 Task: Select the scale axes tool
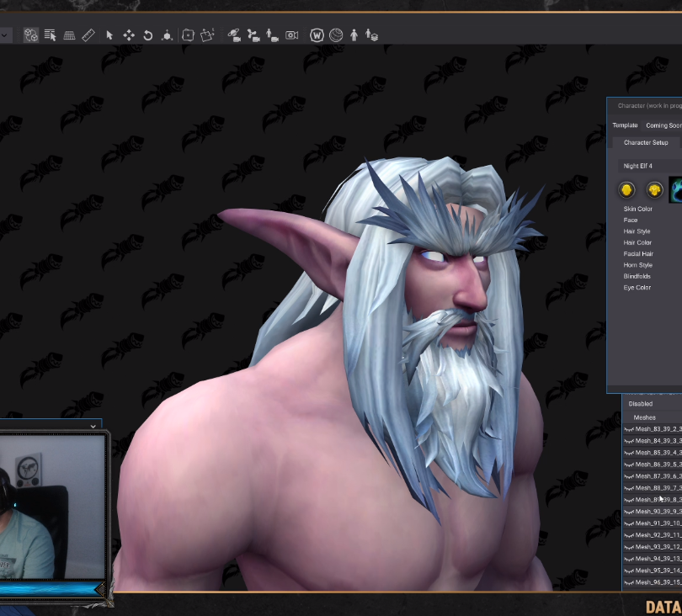pyautogui.click(x=167, y=35)
